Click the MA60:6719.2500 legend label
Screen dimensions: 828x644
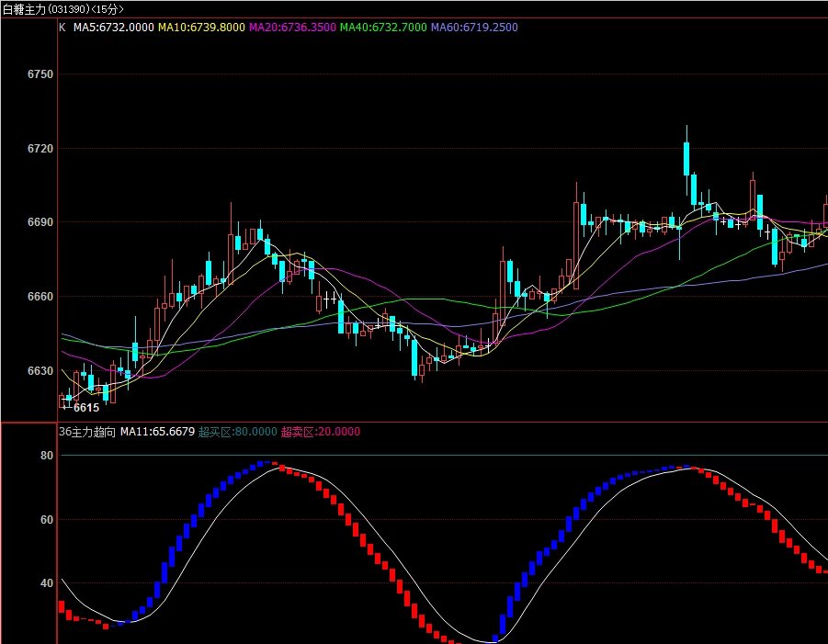click(x=474, y=28)
